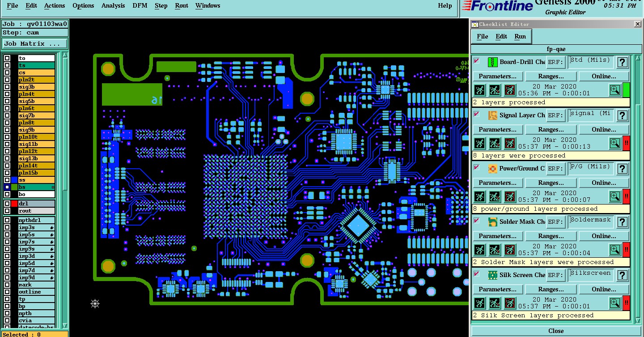
Task: Uncheck the Silk Screen check checkbox
Action: coord(476,273)
